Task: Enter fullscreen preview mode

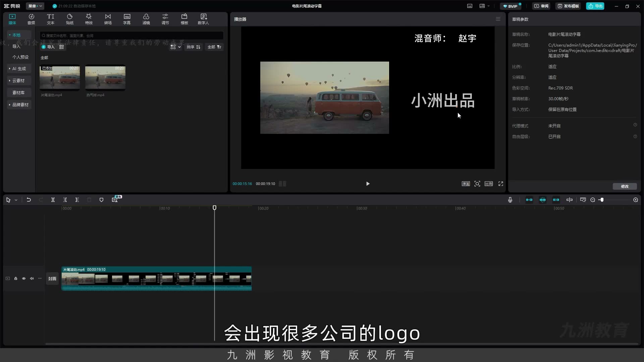Action: coord(501,184)
